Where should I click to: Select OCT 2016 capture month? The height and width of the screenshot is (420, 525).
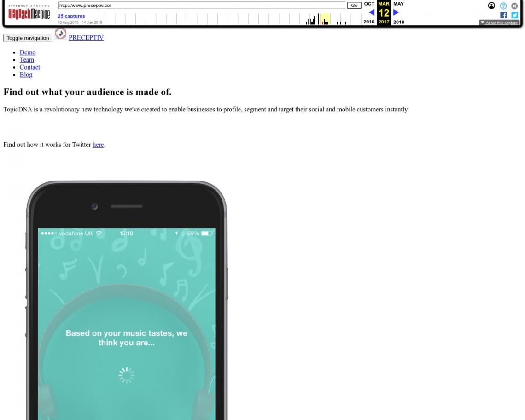(369, 13)
